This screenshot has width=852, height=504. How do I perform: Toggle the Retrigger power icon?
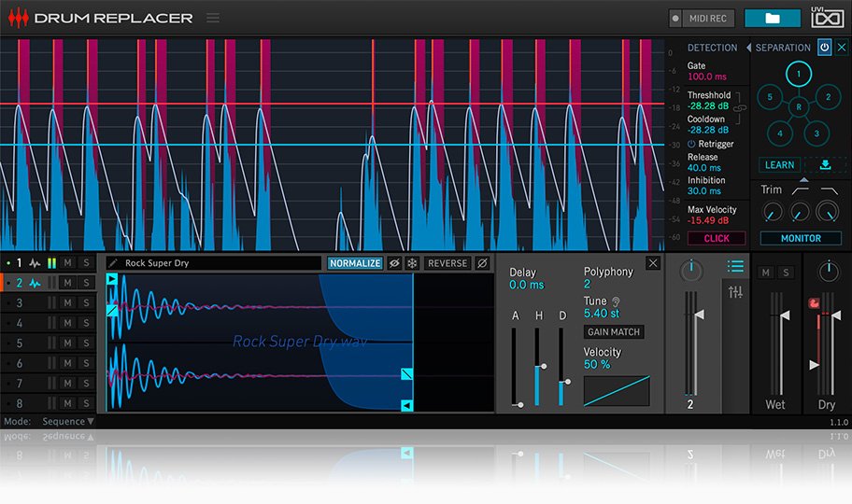691,144
